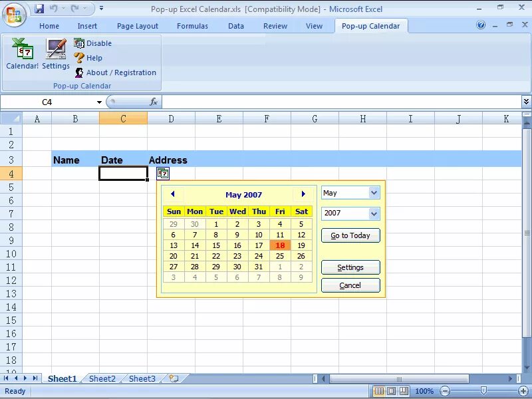Click Settings button in calendar popup
Image resolution: width=532 pixels, height=399 pixels.
point(350,267)
